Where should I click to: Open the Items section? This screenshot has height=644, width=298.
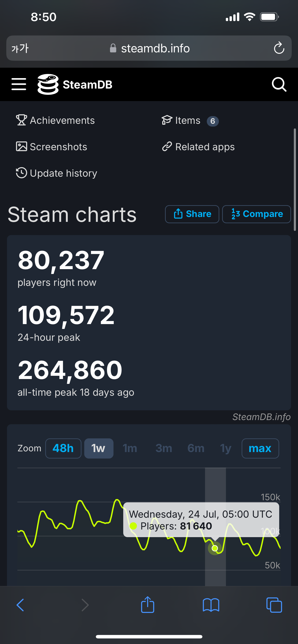tap(188, 121)
